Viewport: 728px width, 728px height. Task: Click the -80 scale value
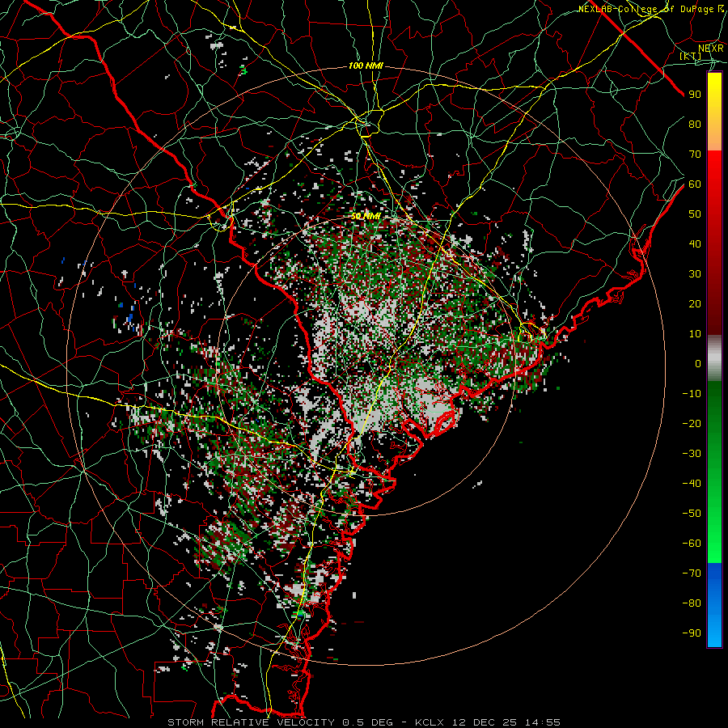tap(692, 603)
